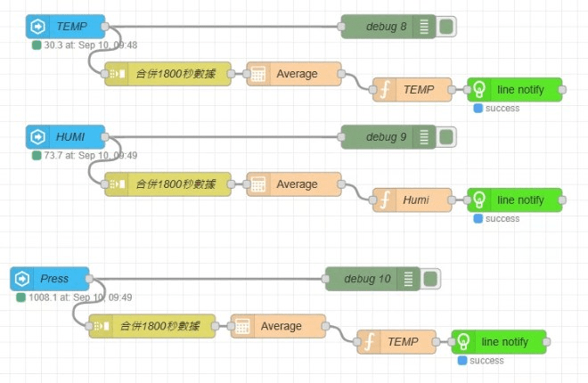
Task: Select the bottom line notify node
Action: [499, 342]
